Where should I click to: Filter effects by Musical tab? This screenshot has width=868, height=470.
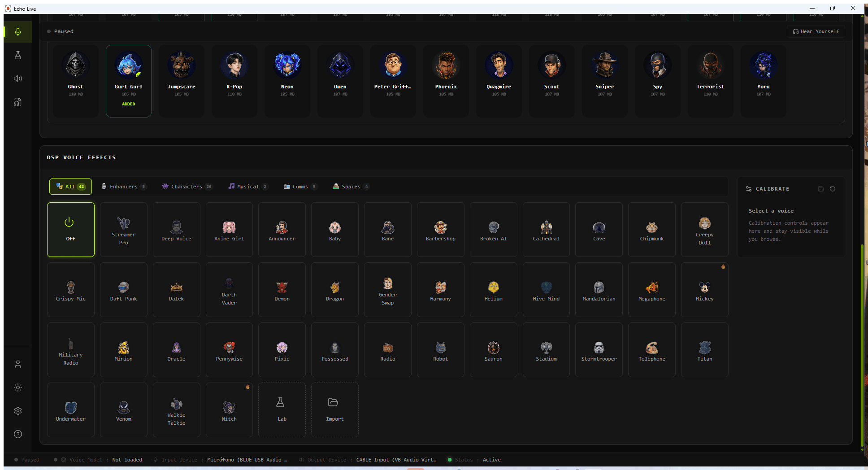tap(248, 187)
